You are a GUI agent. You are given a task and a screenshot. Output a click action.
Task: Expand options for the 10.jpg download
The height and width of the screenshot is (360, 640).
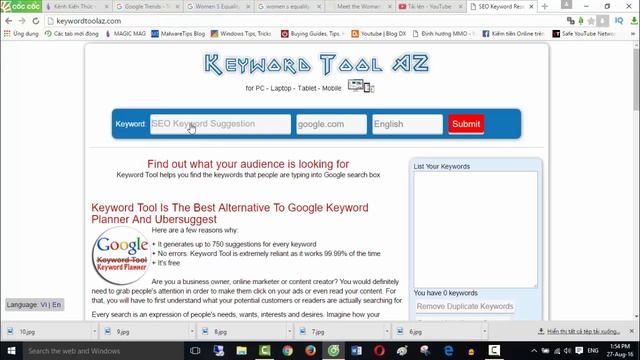click(94, 331)
